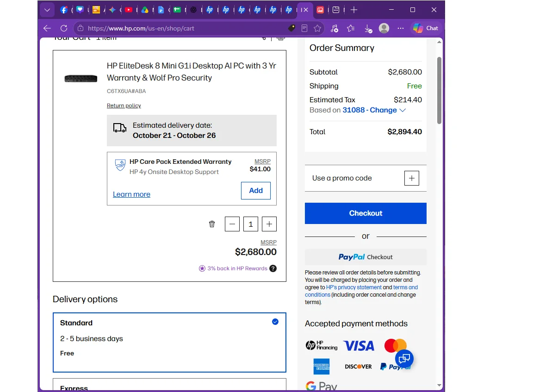
Task: Switch to the Facebook tab
Action: (63, 10)
